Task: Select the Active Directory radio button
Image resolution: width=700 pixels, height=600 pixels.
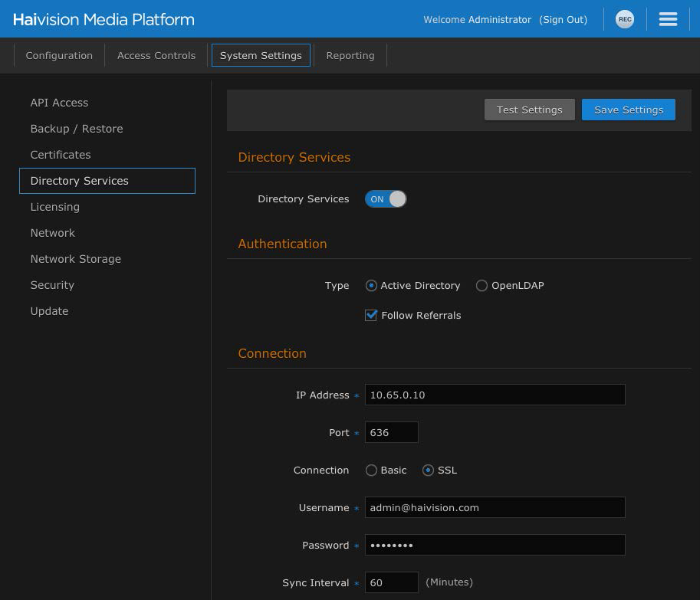Action: click(372, 286)
